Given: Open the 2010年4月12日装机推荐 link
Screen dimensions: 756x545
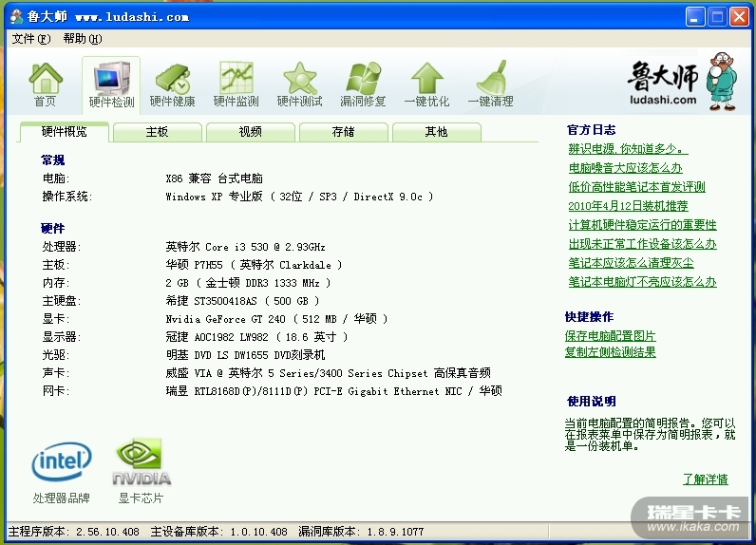Looking at the screenshot, I should tap(628, 206).
